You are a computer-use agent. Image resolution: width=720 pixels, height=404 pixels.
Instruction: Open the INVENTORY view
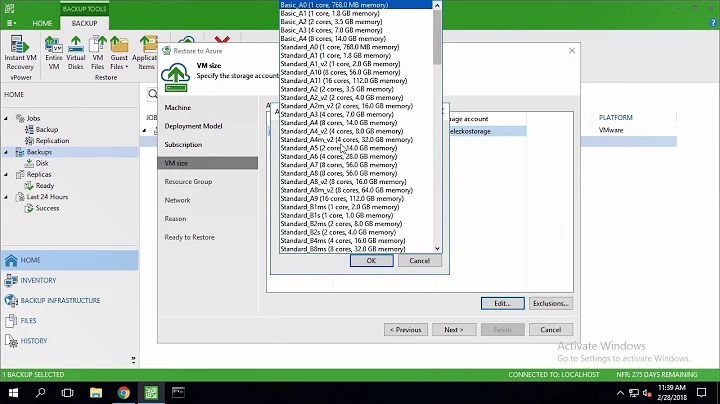pyautogui.click(x=70, y=280)
